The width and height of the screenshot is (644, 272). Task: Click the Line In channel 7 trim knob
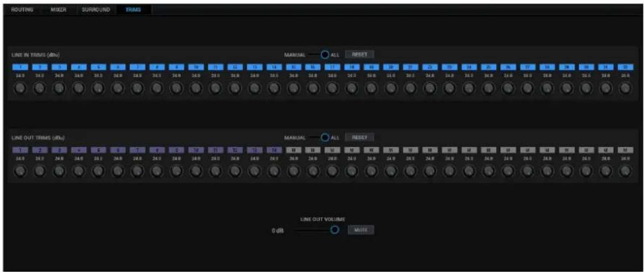coord(137,88)
